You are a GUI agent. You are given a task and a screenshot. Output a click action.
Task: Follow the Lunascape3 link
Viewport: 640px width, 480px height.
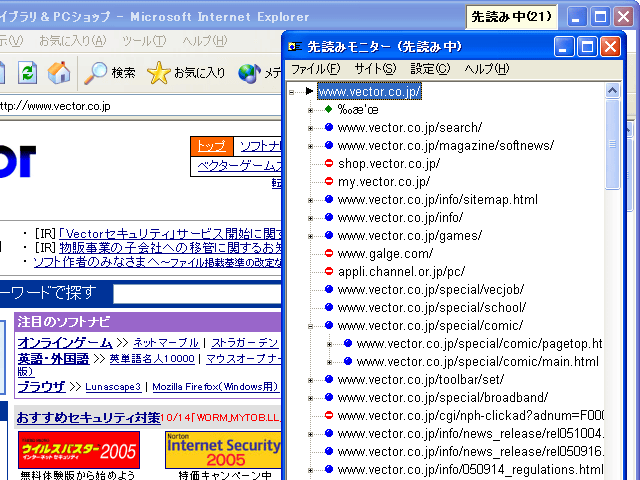pos(113,387)
